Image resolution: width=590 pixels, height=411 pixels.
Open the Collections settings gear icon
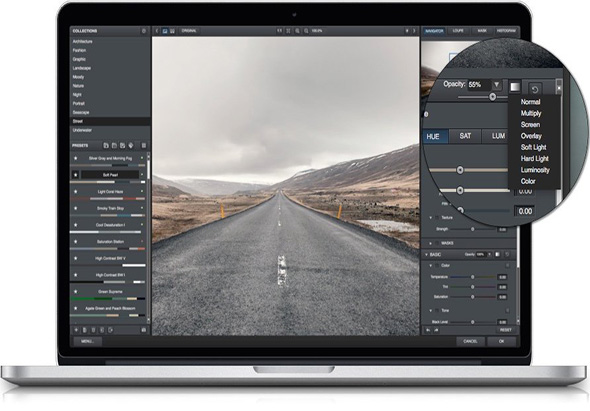coord(143,31)
